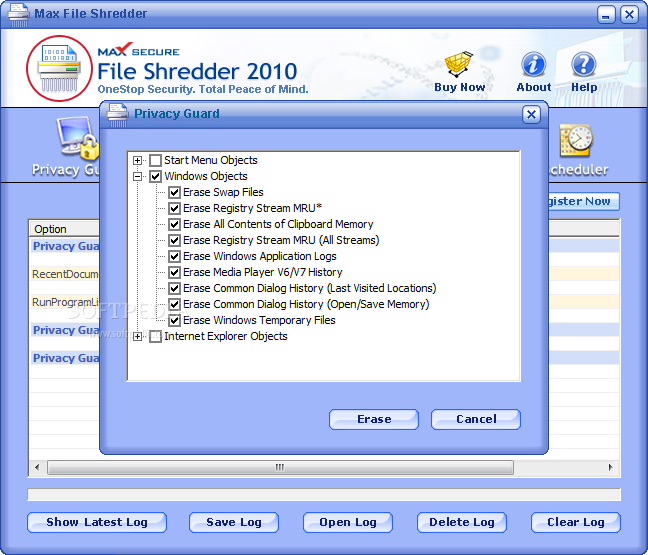Click the Register Now button
648x555 pixels.
pyautogui.click(x=584, y=202)
